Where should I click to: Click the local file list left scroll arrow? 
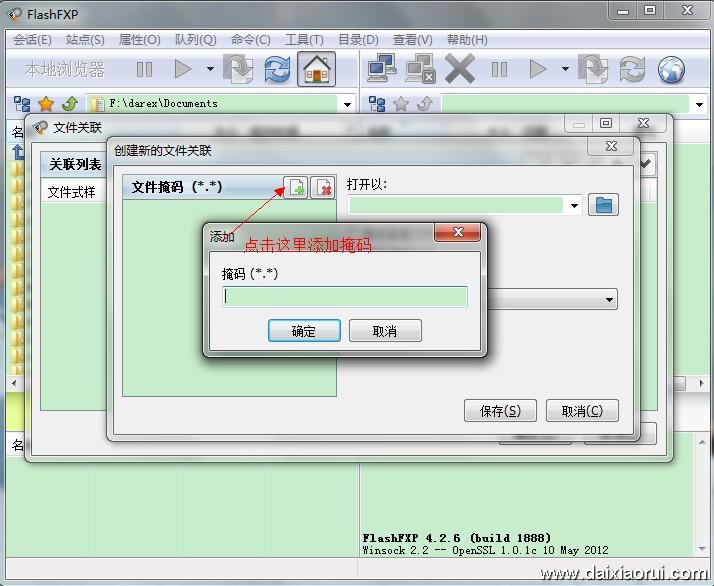14,383
